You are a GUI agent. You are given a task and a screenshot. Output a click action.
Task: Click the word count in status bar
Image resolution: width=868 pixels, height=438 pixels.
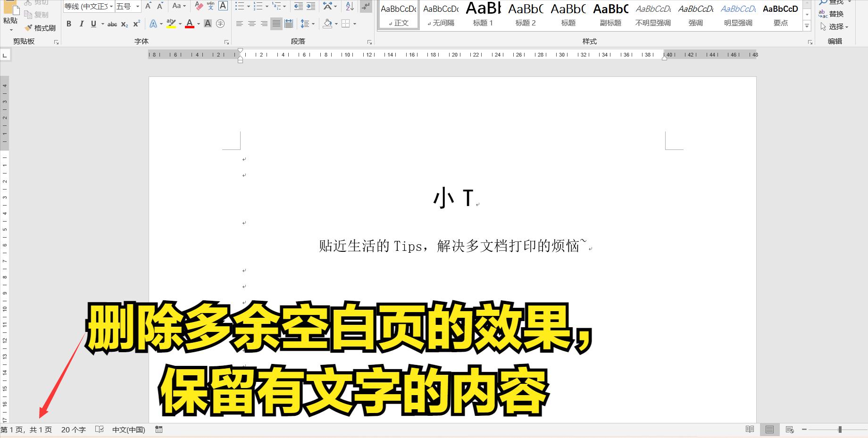[x=74, y=430]
